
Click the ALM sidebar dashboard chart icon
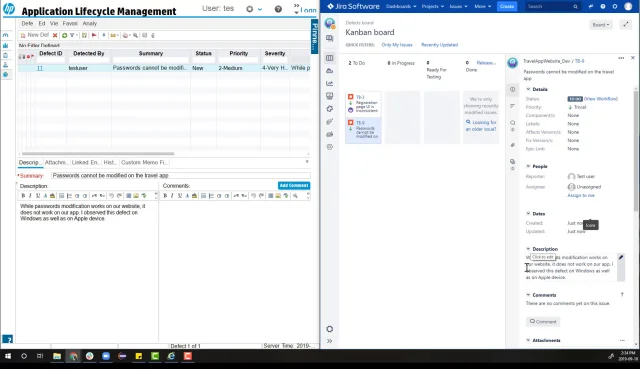(6, 45)
